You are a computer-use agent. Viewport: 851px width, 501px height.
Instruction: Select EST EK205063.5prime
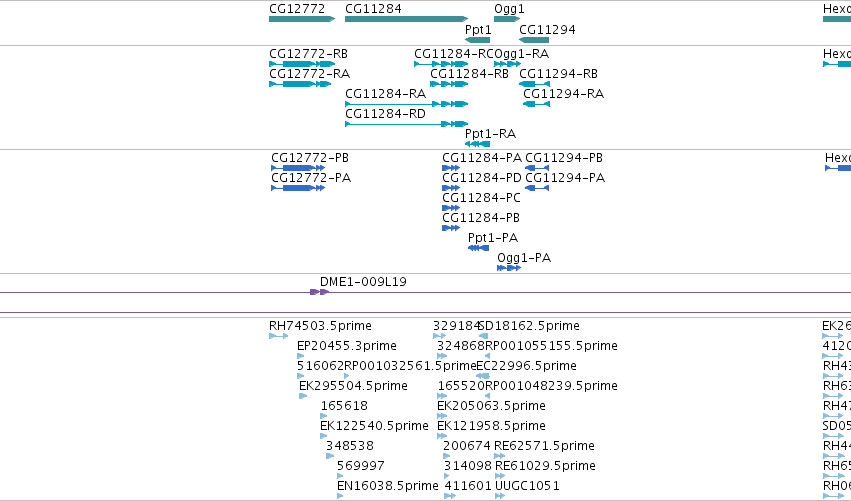tap(442, 417)
